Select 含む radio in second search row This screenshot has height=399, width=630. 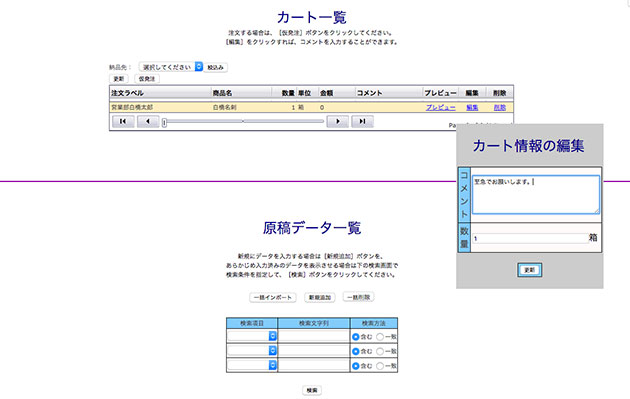[x=356, y=351]
